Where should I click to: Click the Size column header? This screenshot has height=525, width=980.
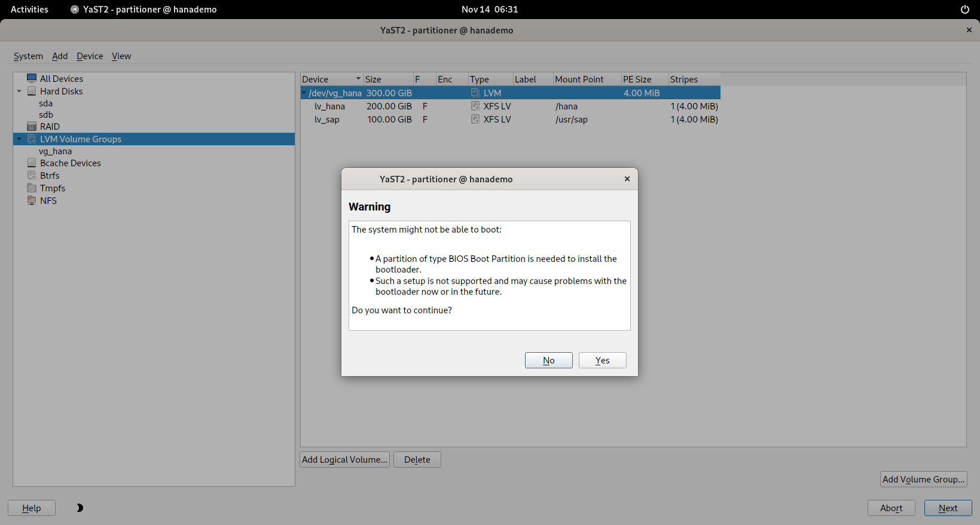388,79
